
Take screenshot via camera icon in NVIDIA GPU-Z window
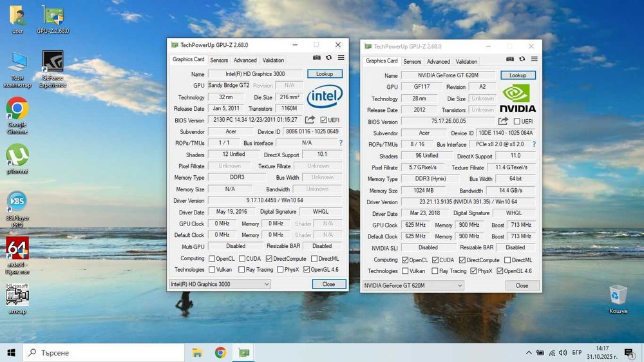click(x=509, y=59)
